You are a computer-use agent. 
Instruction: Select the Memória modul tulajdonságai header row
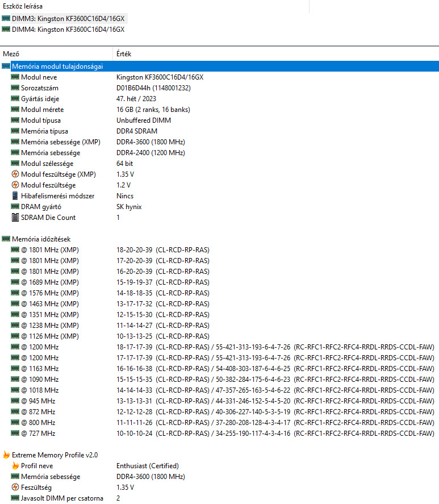tap(219, 66)
